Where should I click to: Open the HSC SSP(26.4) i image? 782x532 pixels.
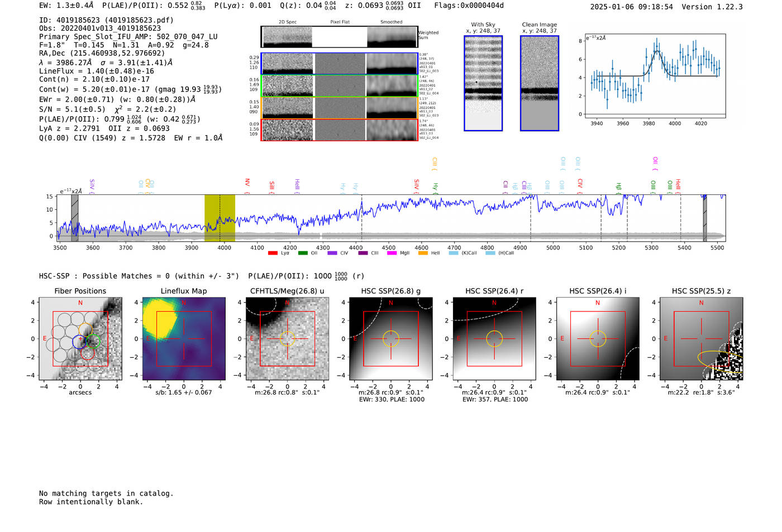[598, 339]
